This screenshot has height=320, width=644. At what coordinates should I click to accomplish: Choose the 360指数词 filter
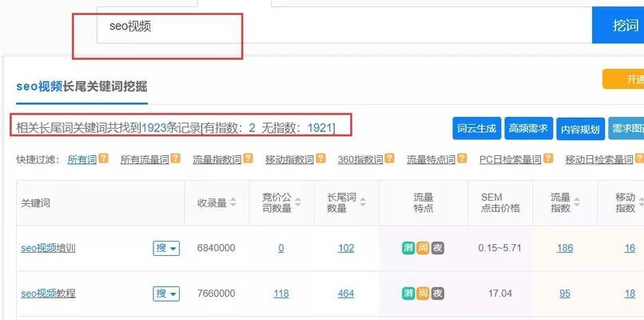[360, 159]
